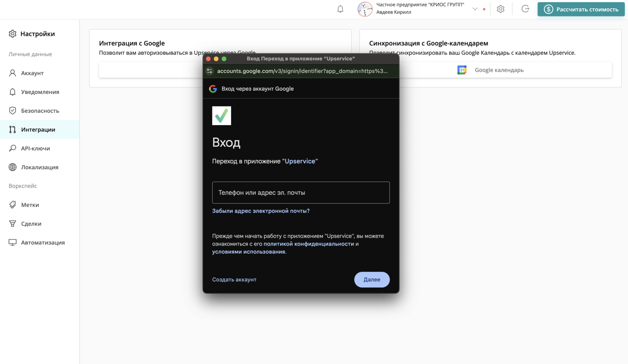Image resolution: width=628 pixels, height=364 pixels.
Task: Click the popup address bar URL
Action: [302, 71]
